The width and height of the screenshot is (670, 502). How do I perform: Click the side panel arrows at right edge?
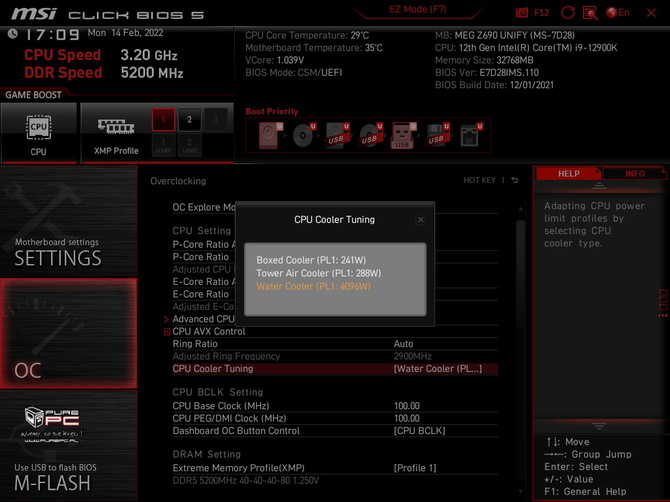pyautogui.click(x=663, y=315)
